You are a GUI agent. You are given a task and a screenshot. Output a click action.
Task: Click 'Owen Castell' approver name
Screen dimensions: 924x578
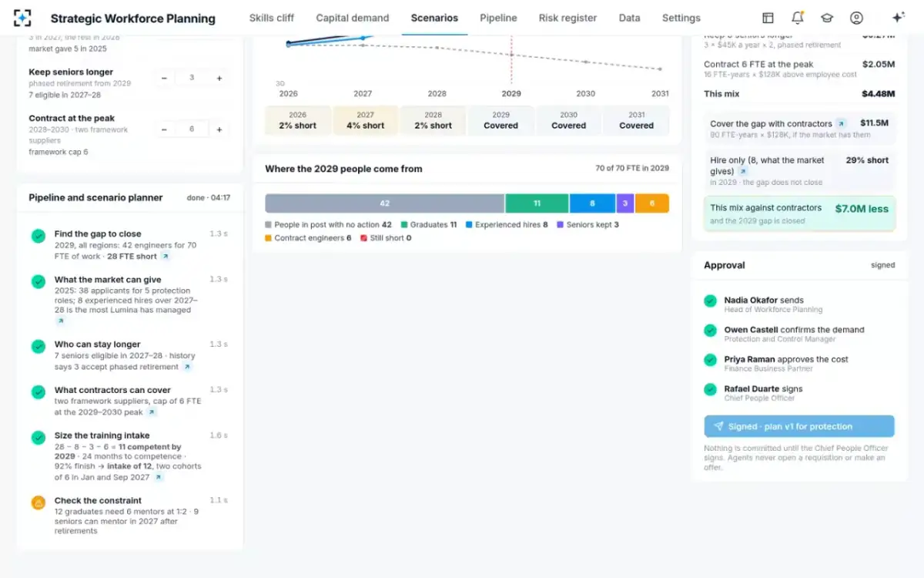tap(751, 330)
